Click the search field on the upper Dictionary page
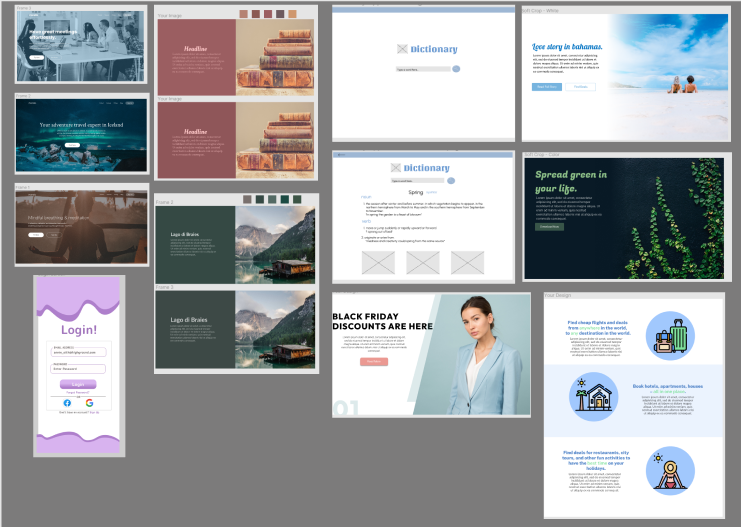741x527 pixels. (423, 69)
